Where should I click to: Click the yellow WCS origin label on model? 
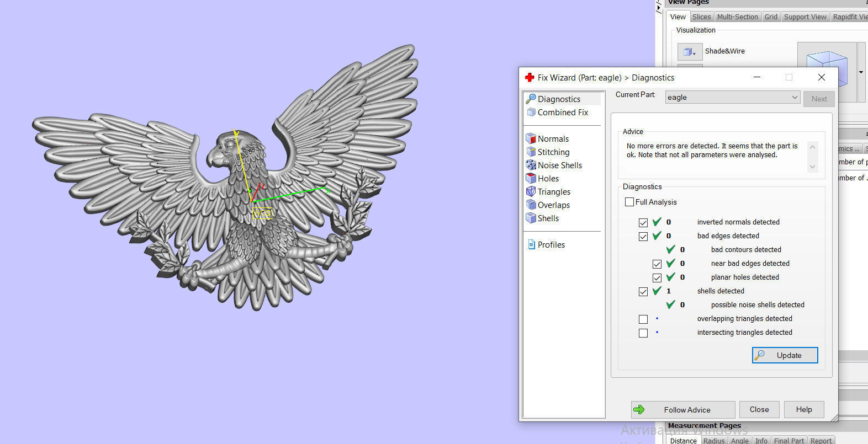pyautogui.click(x=263, y=213)
